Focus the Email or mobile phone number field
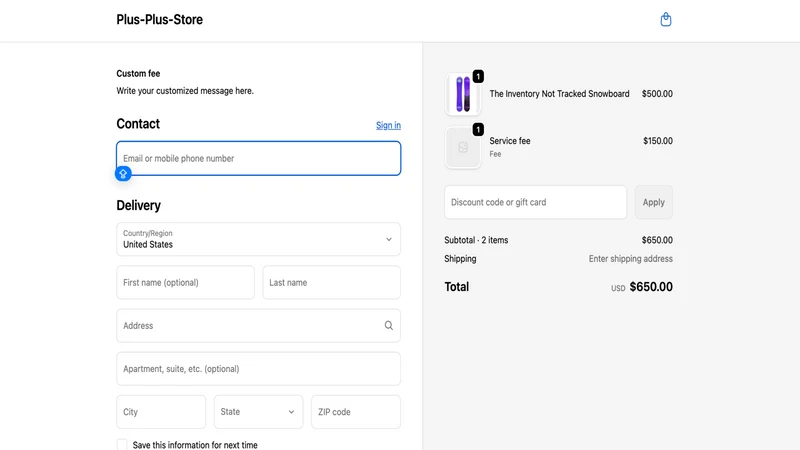 [x=259, y=158]
